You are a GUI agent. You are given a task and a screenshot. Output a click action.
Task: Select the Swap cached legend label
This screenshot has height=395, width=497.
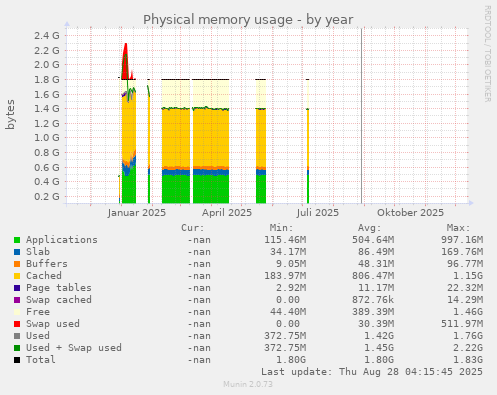tap(59, 300)
